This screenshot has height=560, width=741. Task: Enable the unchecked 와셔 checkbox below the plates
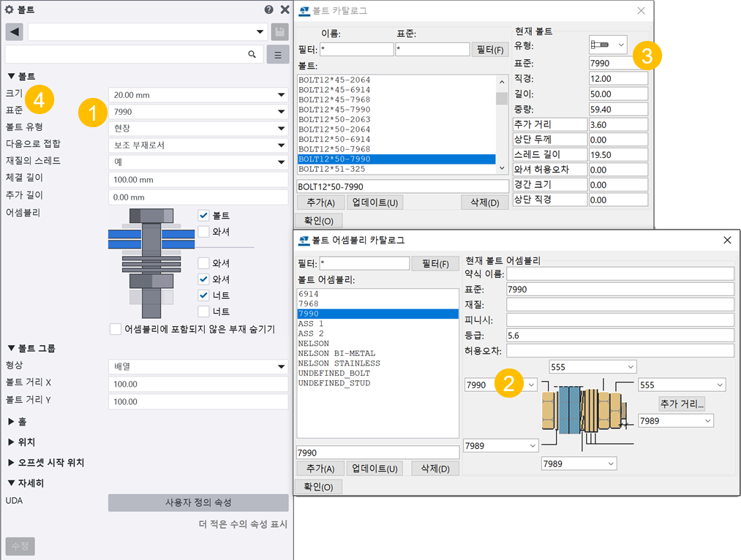pos(203,263)
